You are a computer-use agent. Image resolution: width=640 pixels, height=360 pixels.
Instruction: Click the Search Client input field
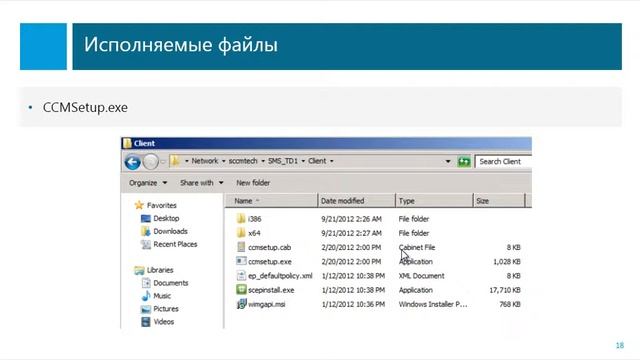click(x=504, y=162)
